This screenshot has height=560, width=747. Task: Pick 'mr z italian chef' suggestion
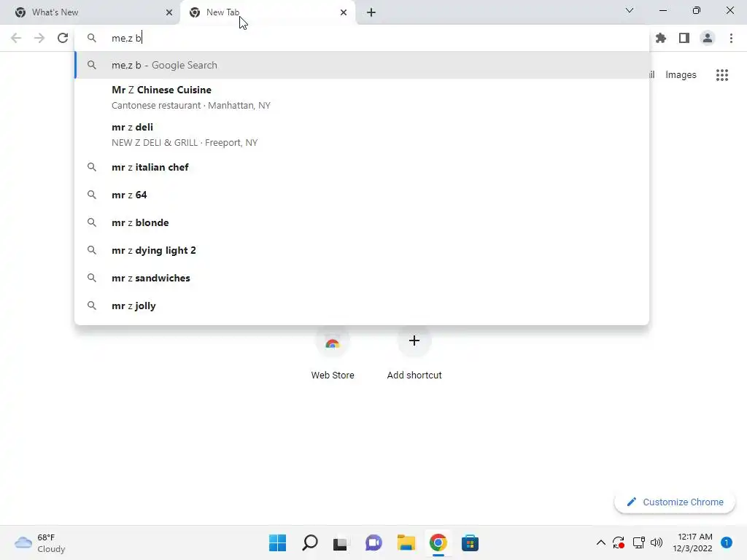coord(362,167)
